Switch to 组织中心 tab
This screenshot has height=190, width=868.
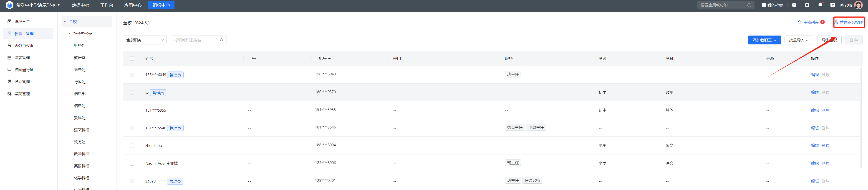pyautogui.click(x=161, y=5)
